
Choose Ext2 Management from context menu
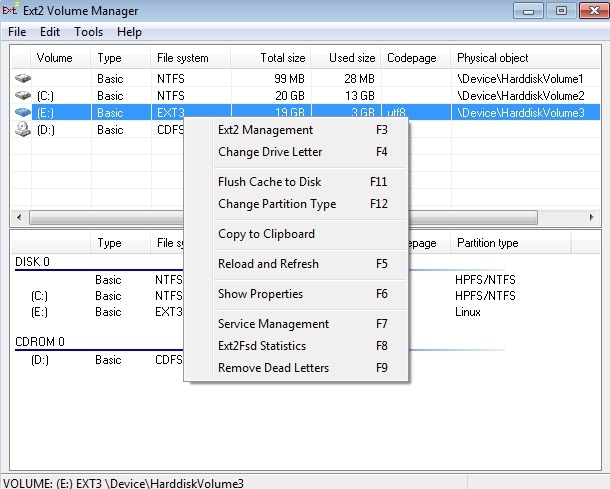tap(265, 130)
